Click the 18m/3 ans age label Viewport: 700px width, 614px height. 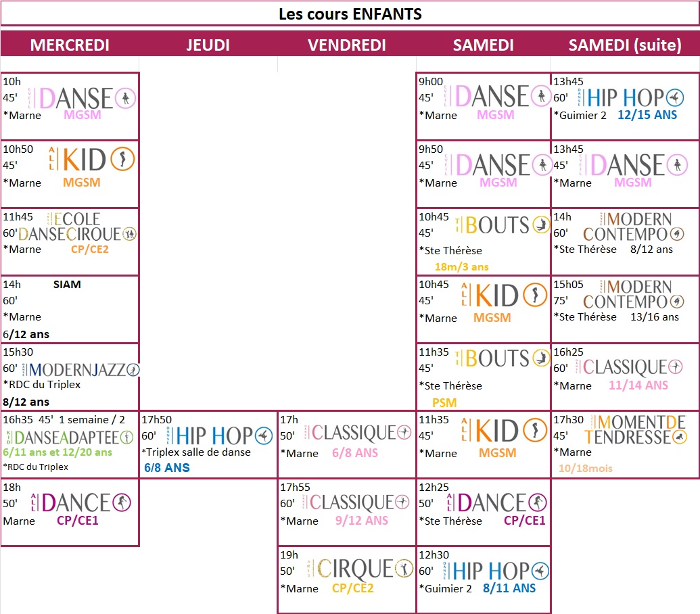click(x=461, y=266)
